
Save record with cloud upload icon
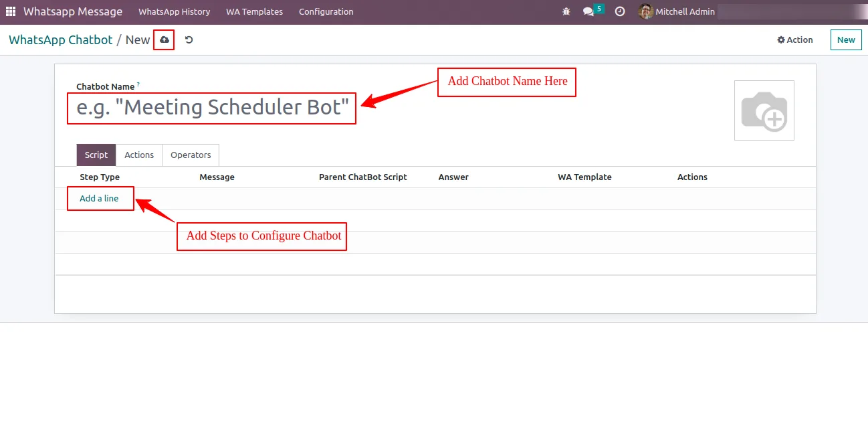(165, 40)
